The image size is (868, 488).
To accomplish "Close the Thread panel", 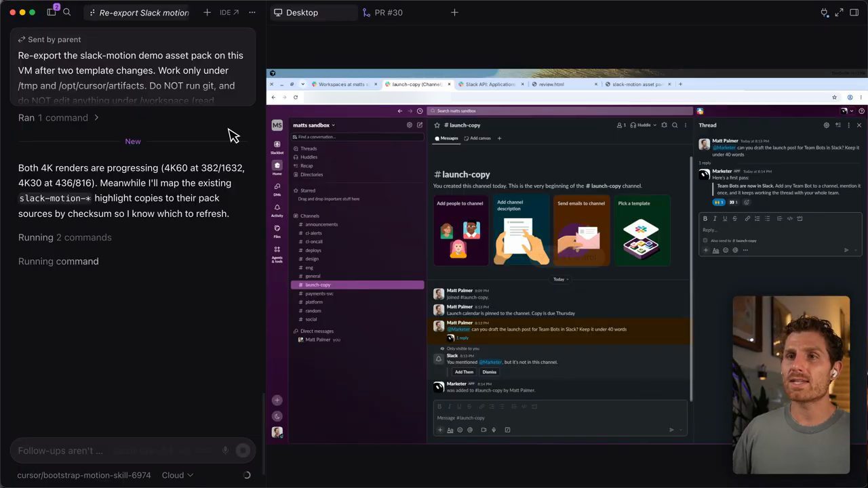I will tap(859, 125).
